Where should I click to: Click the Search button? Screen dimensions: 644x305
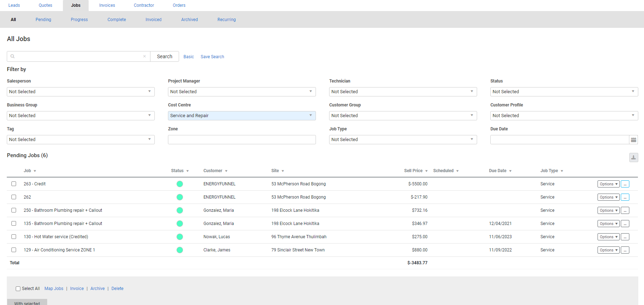[164, 56]
